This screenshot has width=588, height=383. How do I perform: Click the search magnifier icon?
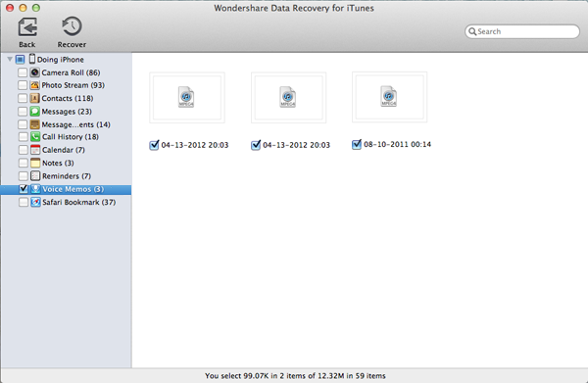point(472,31)
